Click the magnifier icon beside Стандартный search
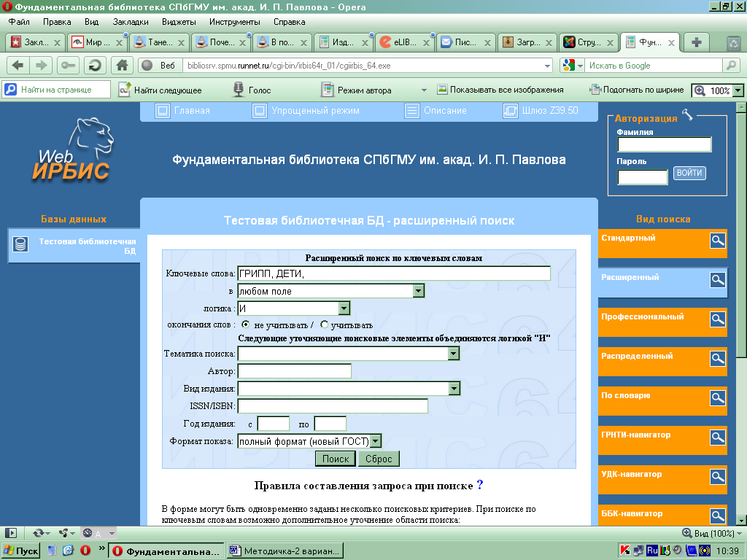The image size is (747, 560). [x=718, y=241]
